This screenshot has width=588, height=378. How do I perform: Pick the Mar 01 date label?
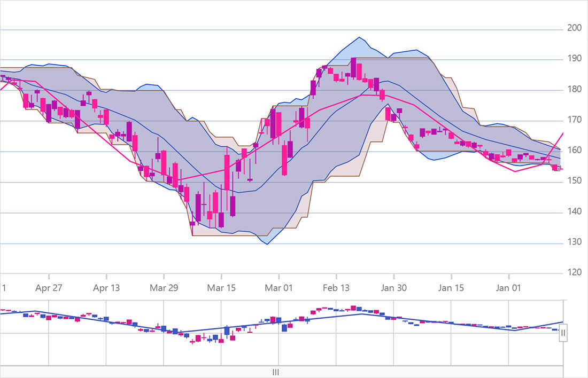(280, 288)
